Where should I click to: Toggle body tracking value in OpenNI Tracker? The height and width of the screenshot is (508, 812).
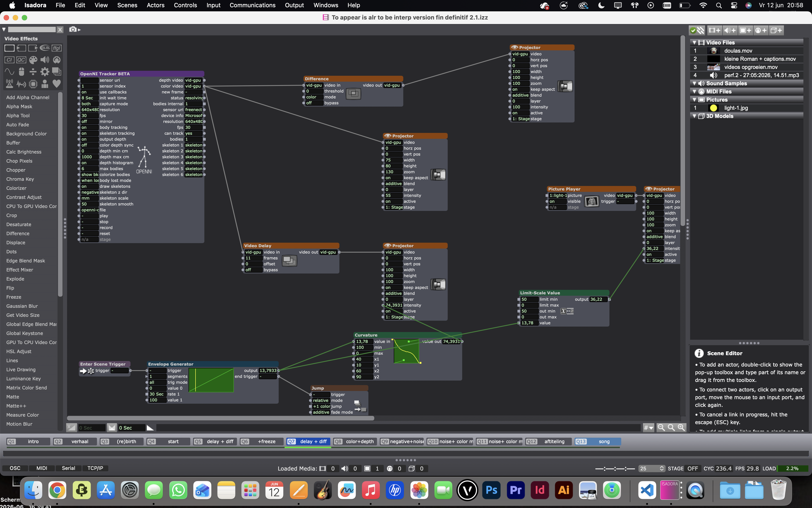click(89, 127)
